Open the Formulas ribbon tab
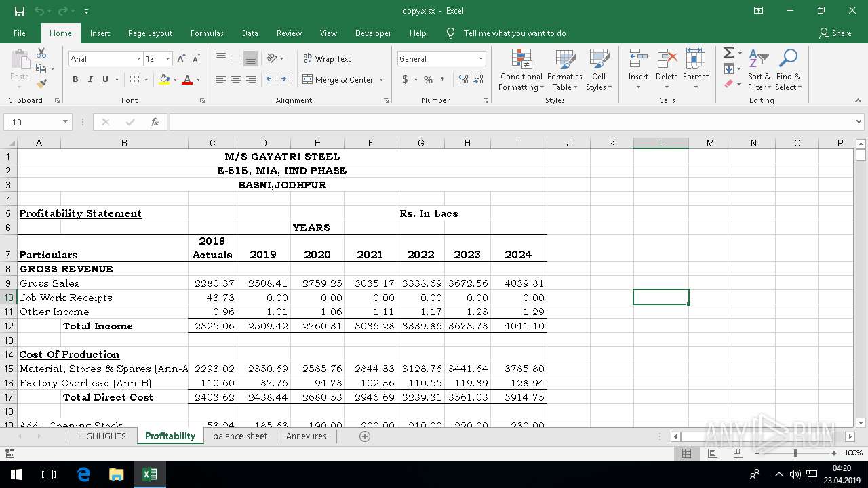 (x=207, y=33)
